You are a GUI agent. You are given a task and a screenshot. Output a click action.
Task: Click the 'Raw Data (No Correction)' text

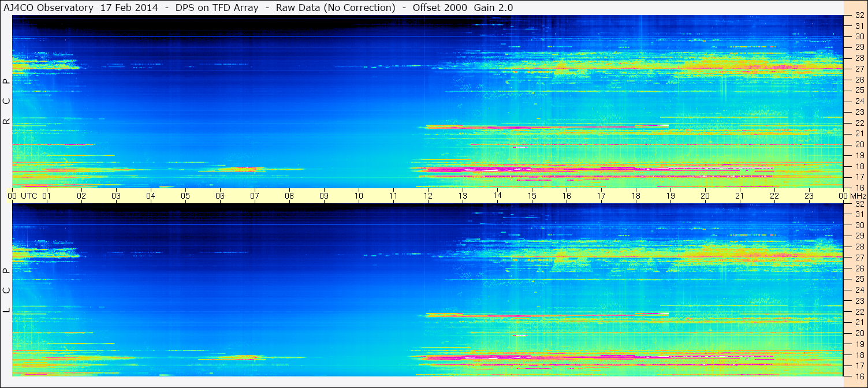click(336, 8)
